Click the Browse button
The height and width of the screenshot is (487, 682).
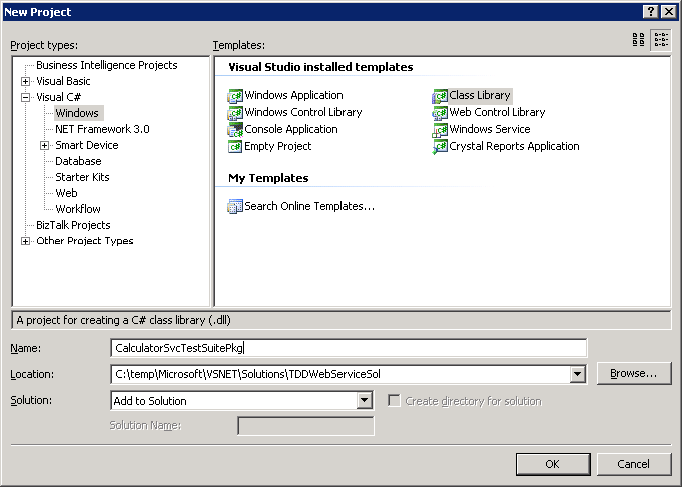coord(633,374)
